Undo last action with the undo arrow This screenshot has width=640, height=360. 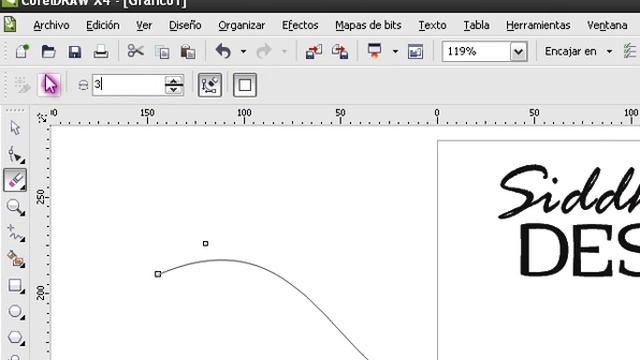(223, 51)
